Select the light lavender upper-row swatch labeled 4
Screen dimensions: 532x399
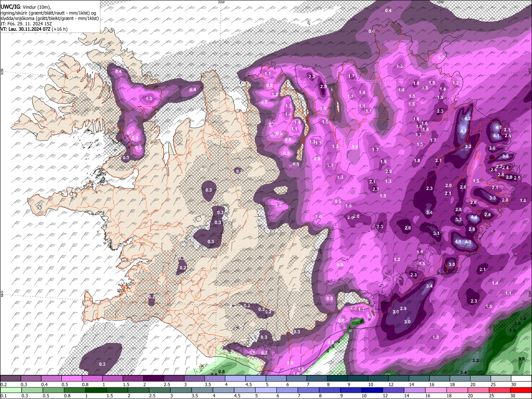[x=235, y=379]
